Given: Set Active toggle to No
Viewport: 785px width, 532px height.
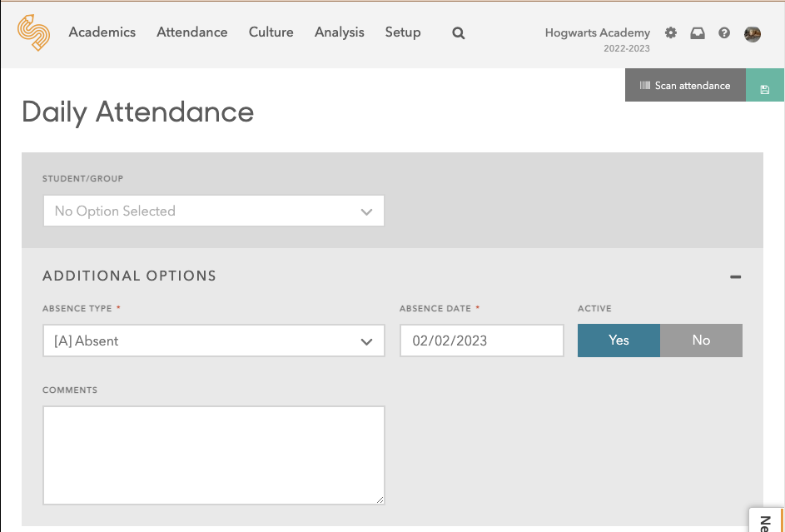Looking at the screenshot, I should pos(701,341).
